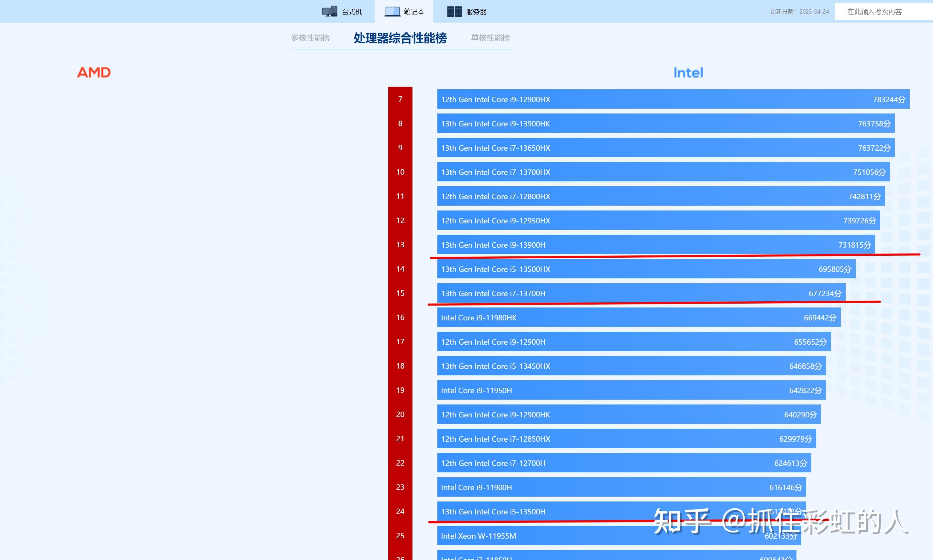Click the score 751056分

tap(869, 172)
